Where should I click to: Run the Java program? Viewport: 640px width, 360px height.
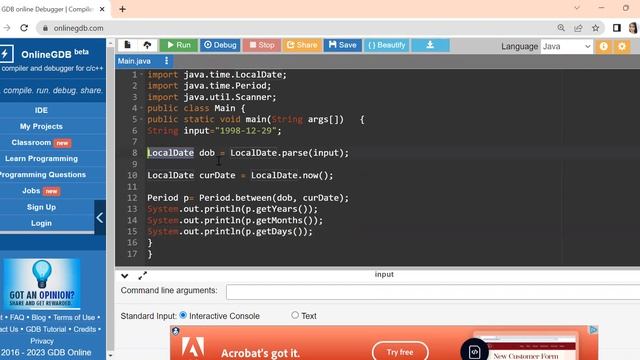[179, 45]
